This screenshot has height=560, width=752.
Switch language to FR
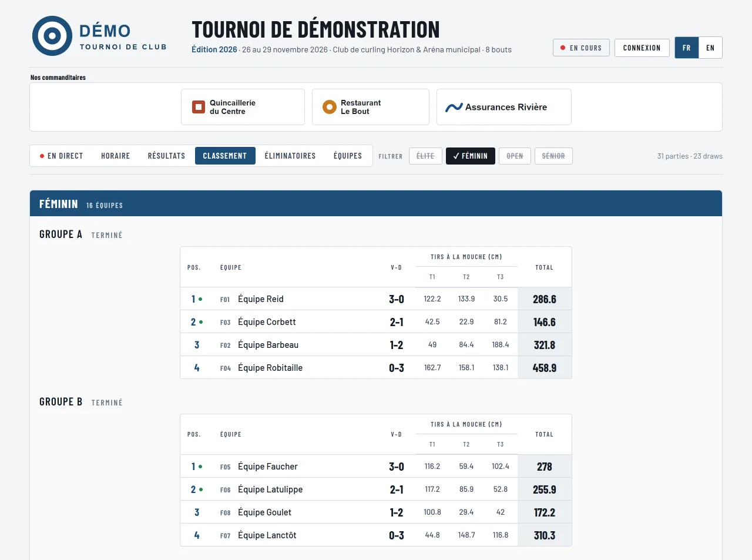click(x=687, y=48)
